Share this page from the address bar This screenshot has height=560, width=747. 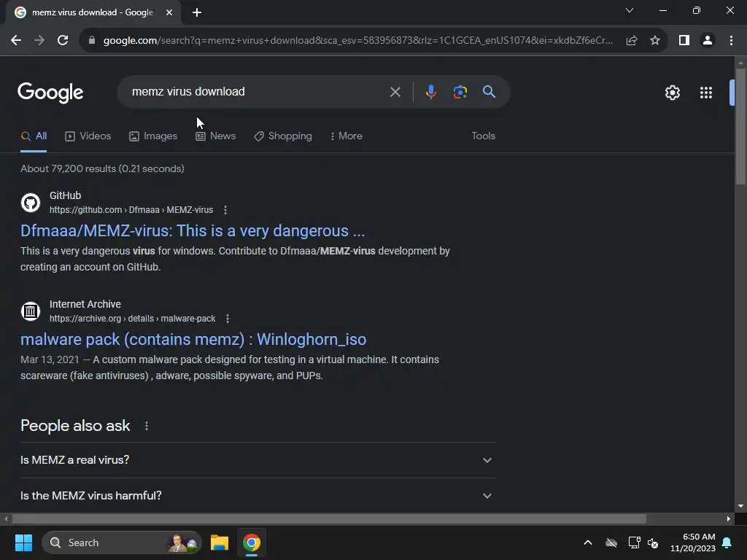632,41
